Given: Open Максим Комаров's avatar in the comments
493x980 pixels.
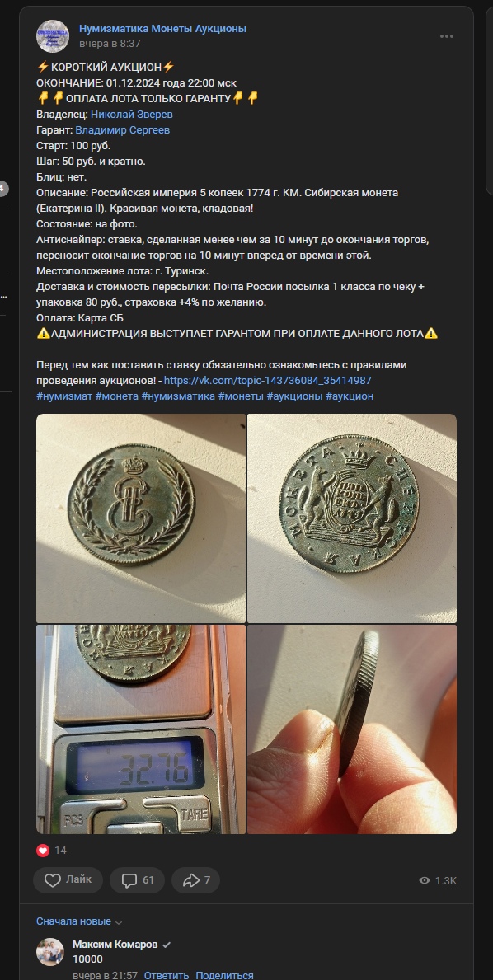Looking at the screenshot, I should (x=50, y=952).
